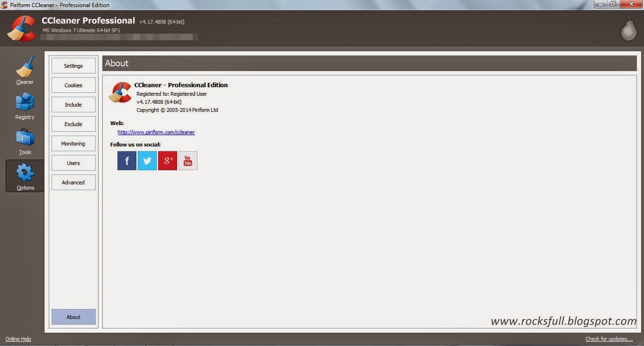
Task: Switch to the Include options page
Action: 73,105
